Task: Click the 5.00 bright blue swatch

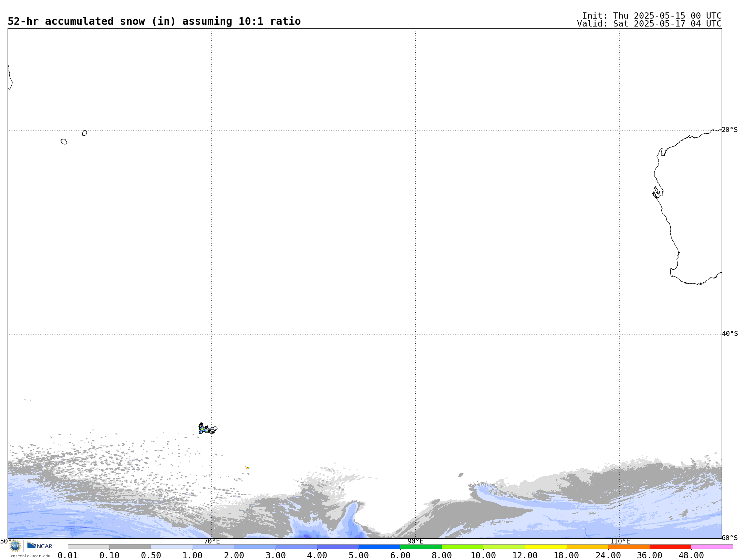Action: click(379, 547)
